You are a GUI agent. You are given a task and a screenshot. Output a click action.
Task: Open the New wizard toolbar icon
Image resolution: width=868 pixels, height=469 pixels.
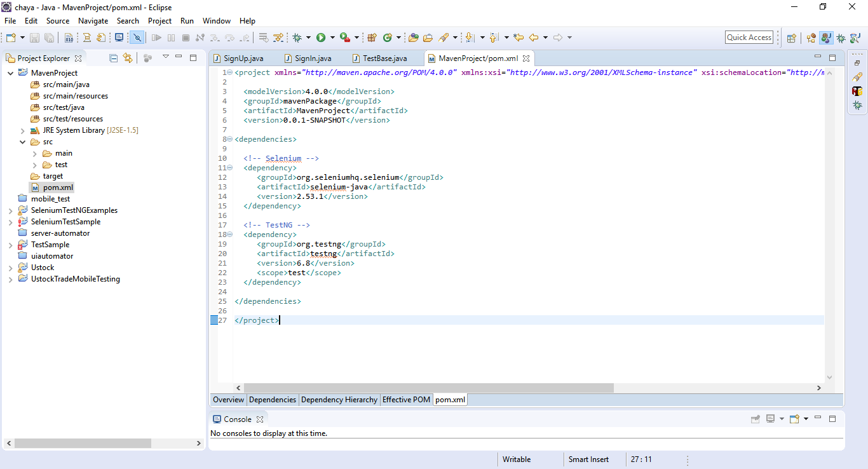[11, 37]
